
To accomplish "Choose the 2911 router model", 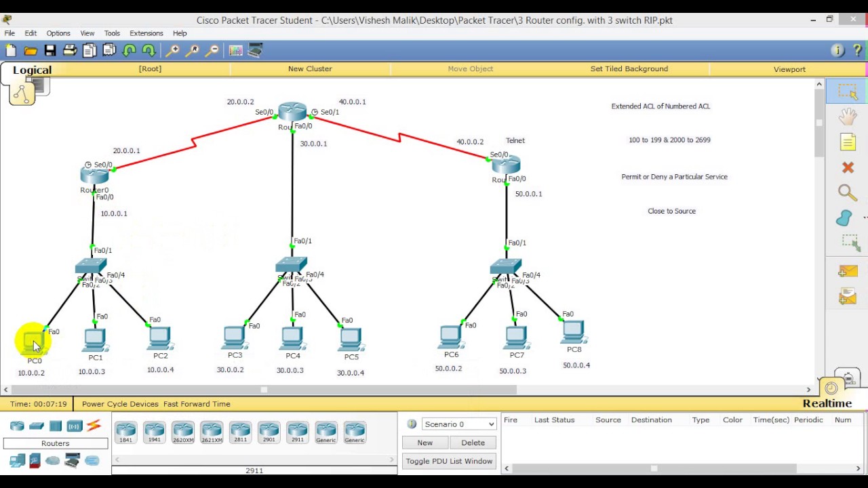I will point(298,432).
